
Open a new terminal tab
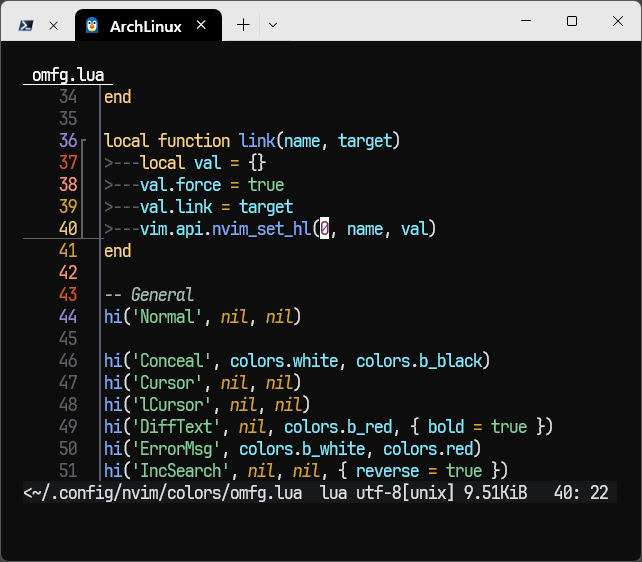tap(243, 25)
